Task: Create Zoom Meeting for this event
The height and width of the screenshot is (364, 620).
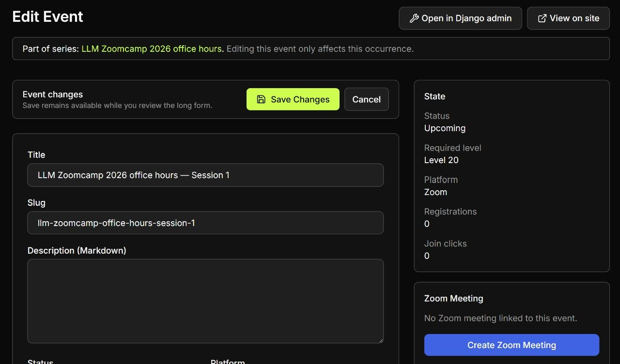Action: [511, 345]
